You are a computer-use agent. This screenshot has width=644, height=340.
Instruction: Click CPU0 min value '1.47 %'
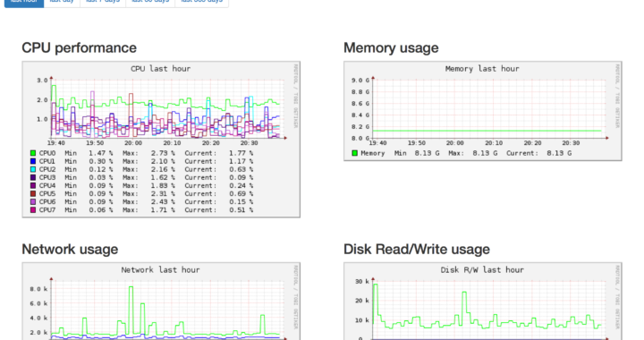[100, 153]
